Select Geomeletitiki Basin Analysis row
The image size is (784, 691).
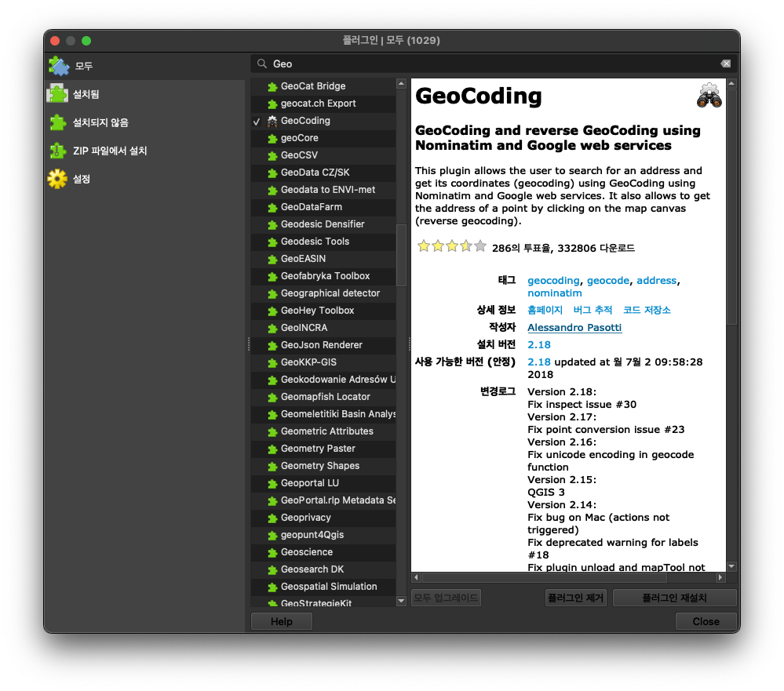[x=323, y=414]
